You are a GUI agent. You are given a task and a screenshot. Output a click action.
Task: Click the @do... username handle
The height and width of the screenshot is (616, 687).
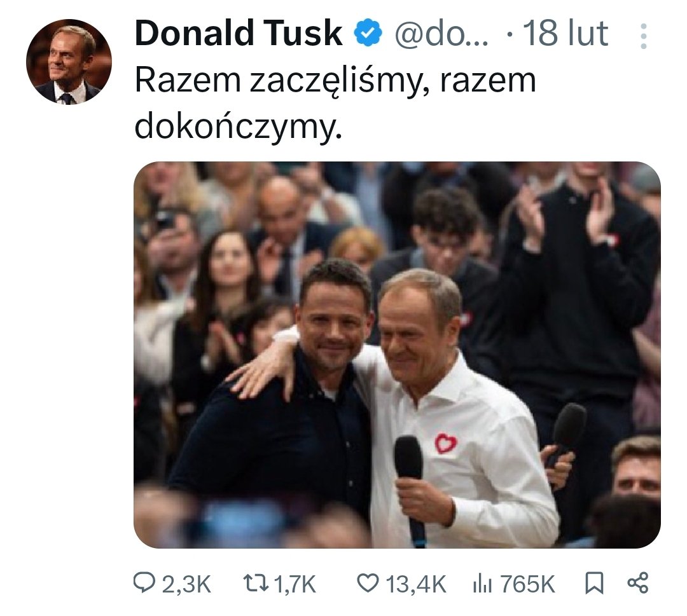tap(441, 34)
